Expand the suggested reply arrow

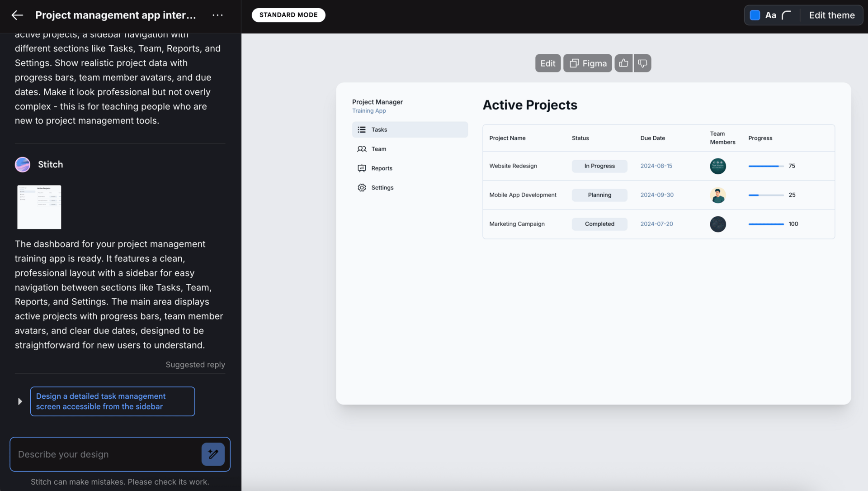click(20, 401)
